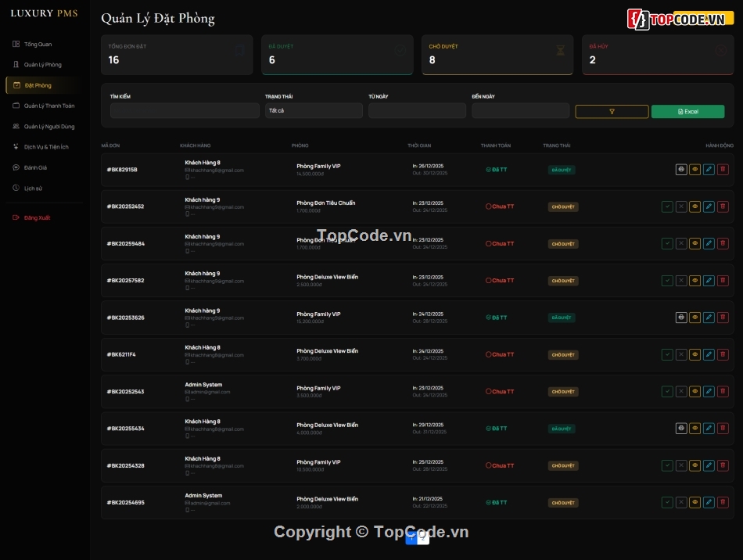Reject booking #BK6211F4 with X icon

tap(681, 354)
